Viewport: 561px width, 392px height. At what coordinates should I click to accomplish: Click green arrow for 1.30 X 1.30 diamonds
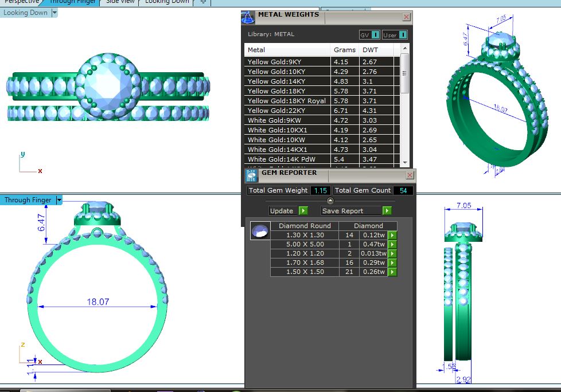[x=392, y=235]
